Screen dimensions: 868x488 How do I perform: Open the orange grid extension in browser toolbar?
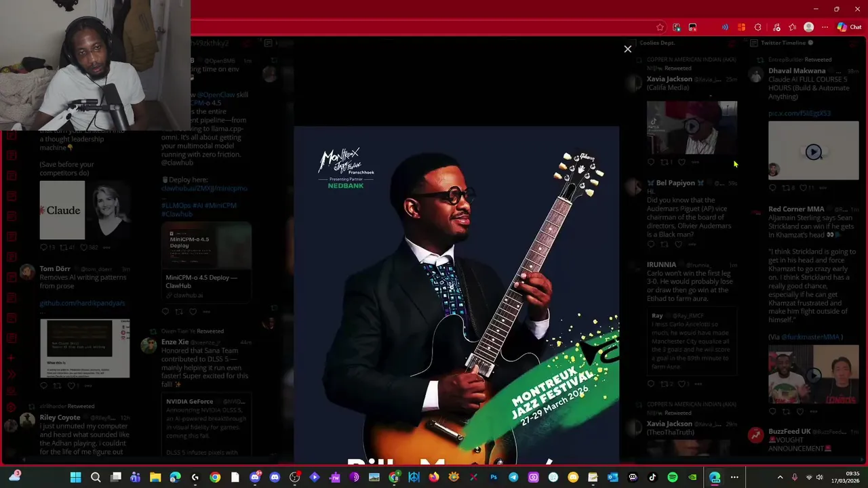741,27
